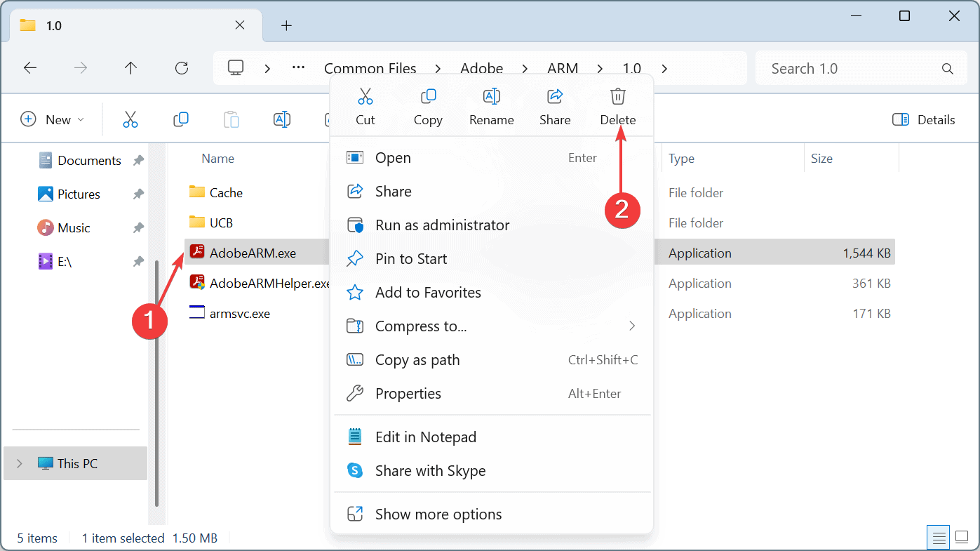
Task: Show hidden breadcrumb path with ellipsis
Action: point(299,68)
